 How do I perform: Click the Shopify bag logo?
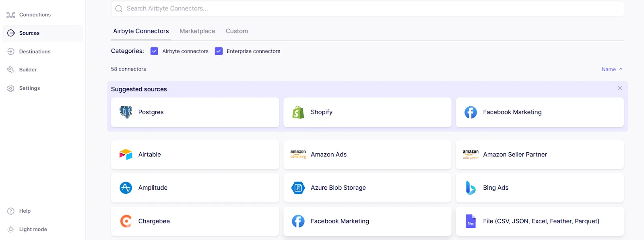[x=298, y=112]
